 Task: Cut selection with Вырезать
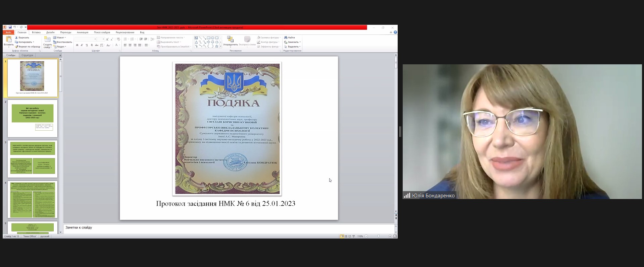point(22,38)
